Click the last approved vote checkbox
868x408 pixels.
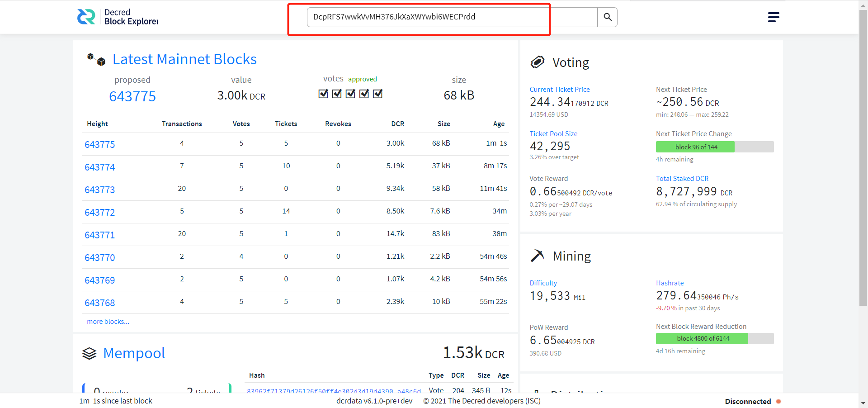point(378,94)
